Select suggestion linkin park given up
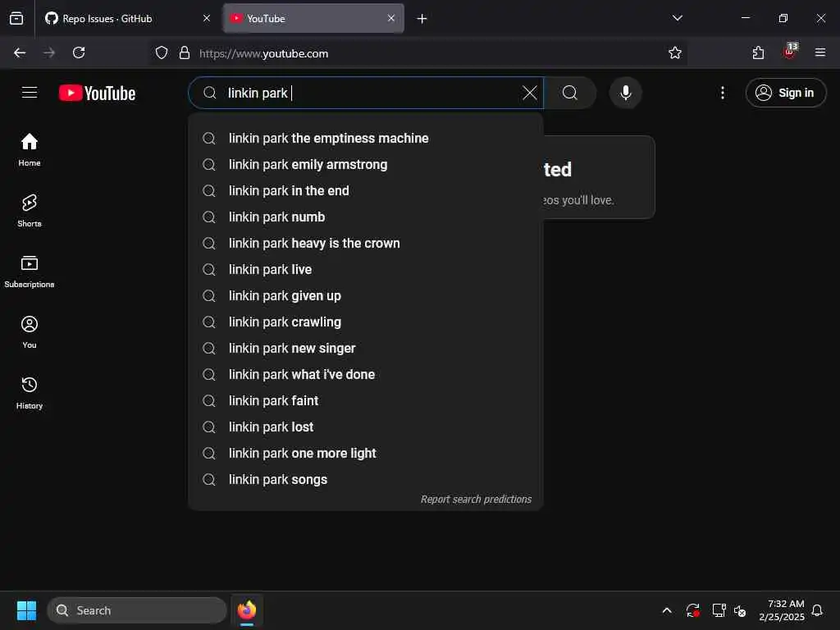Viewport: 840px width, 630px height. click(x=366, y=295)
